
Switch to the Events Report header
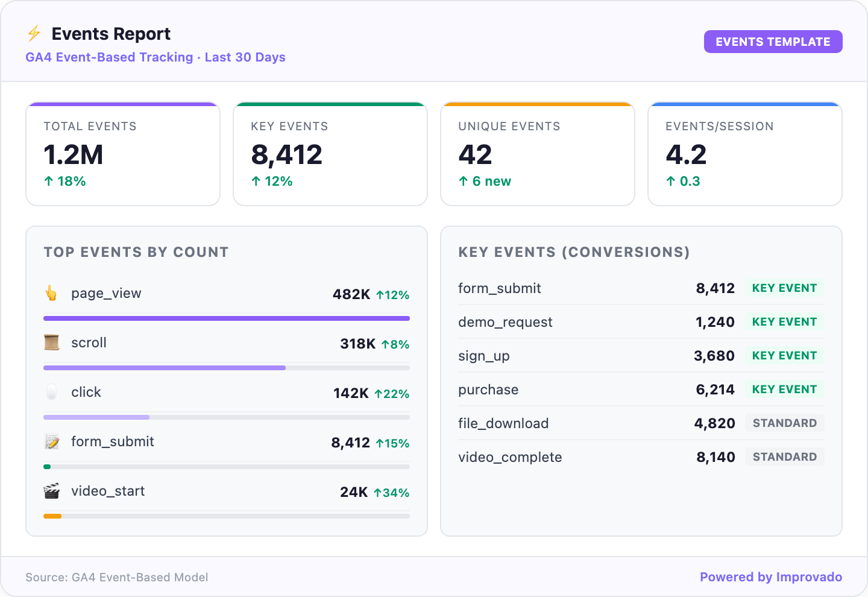[x=111, y=34]
